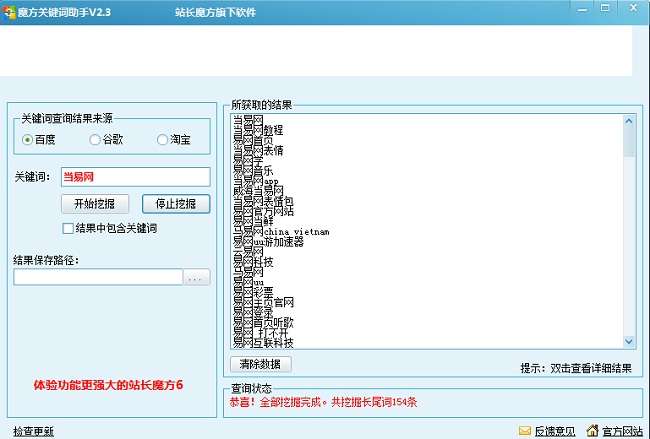Click the official website house icon
The image size is (650, 439).
[x=592, y=431]
